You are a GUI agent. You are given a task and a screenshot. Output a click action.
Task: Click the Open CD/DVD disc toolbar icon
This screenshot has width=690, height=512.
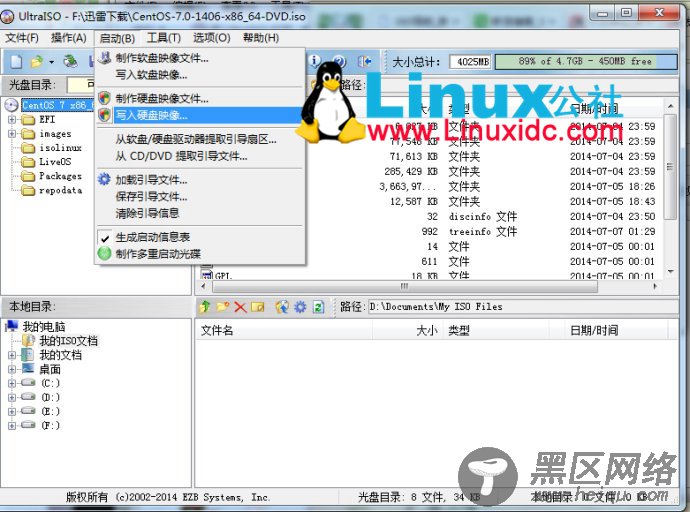coord(70,62)
